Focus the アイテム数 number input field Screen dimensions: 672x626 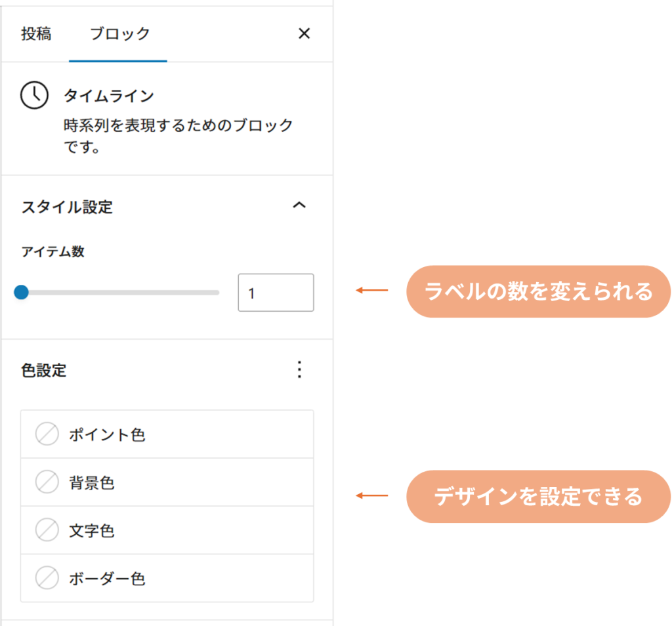276,293
